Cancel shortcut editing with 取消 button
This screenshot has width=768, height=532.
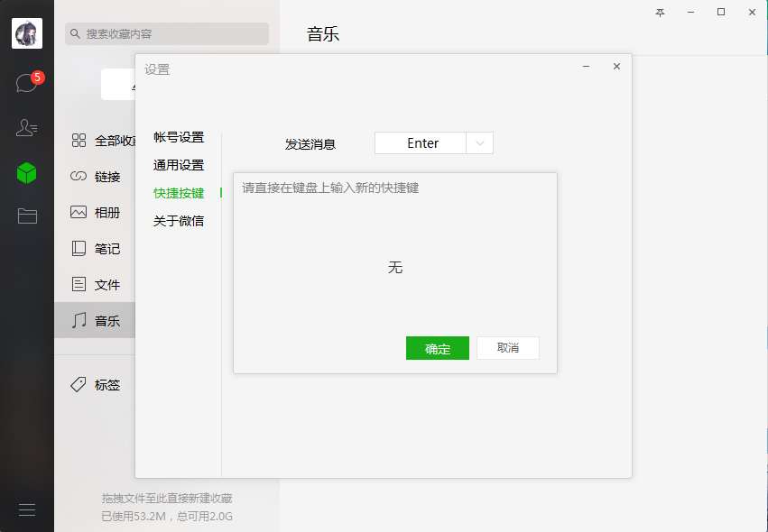click(507, 348)
